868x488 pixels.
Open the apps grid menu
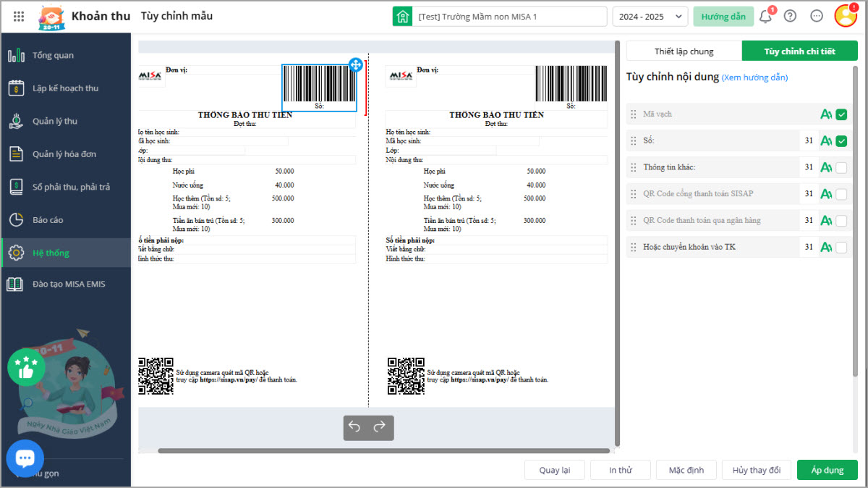pyautogui.click(x=19, y=16)
